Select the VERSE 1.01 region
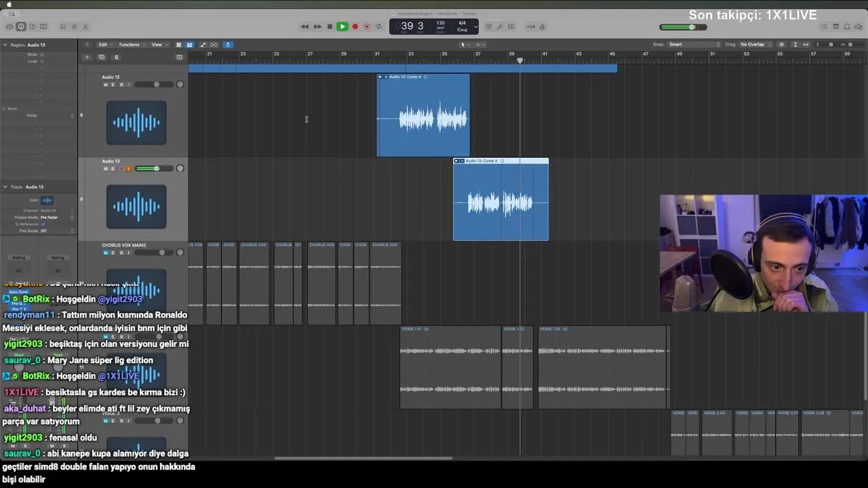Screen dimensions: 868x488 pyautogui.click(x=450, y=367)
